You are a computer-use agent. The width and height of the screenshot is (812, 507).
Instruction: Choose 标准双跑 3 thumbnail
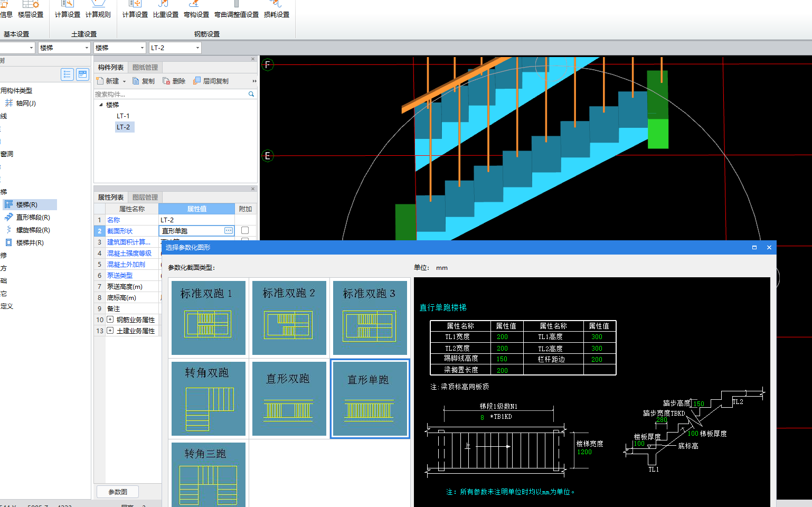370,317
